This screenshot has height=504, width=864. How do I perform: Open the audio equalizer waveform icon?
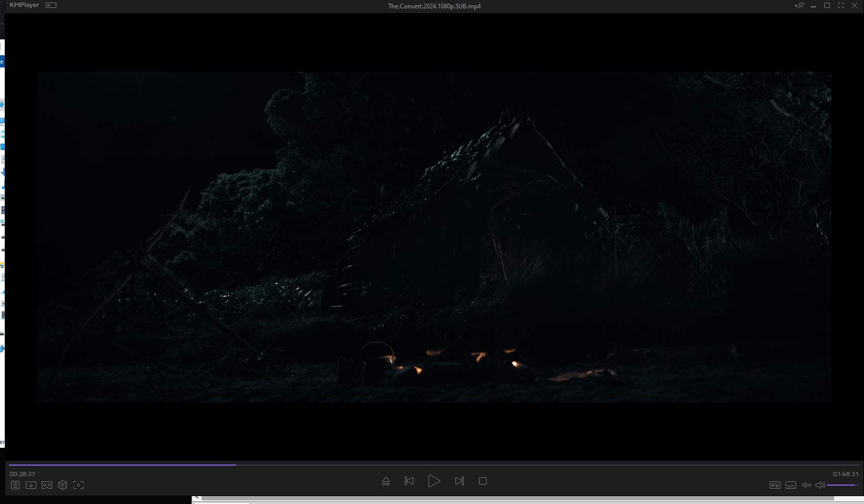806,485
